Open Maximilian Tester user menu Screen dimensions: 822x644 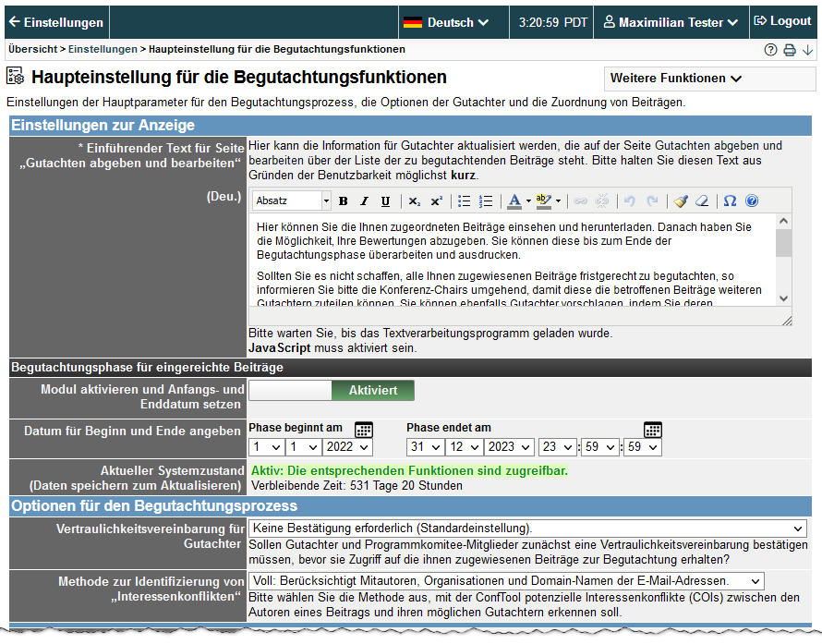pos(671,22)
